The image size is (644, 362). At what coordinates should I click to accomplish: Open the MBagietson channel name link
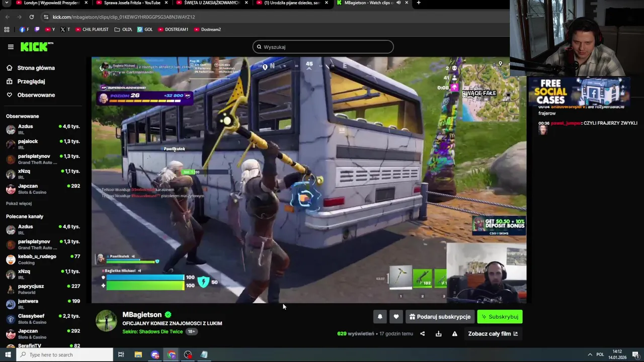(x=142, y=315)
